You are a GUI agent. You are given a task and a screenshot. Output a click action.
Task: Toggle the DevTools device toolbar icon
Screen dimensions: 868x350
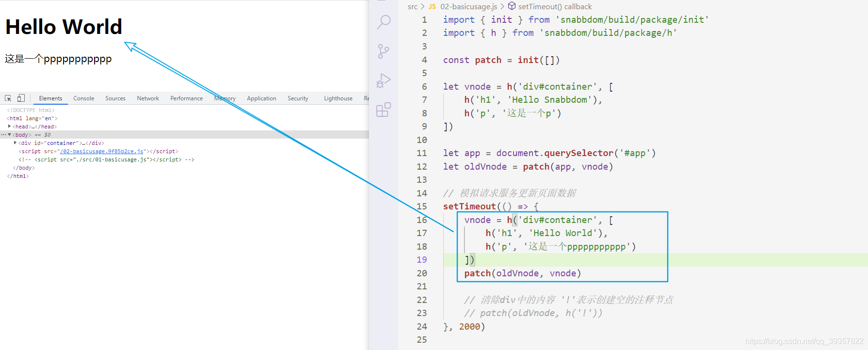coord(21,98)
